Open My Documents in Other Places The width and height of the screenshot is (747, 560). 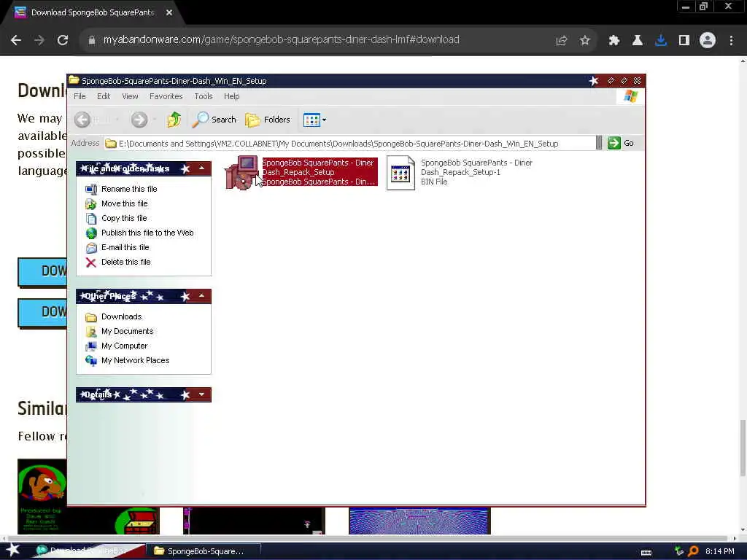[x=127, y=332]
